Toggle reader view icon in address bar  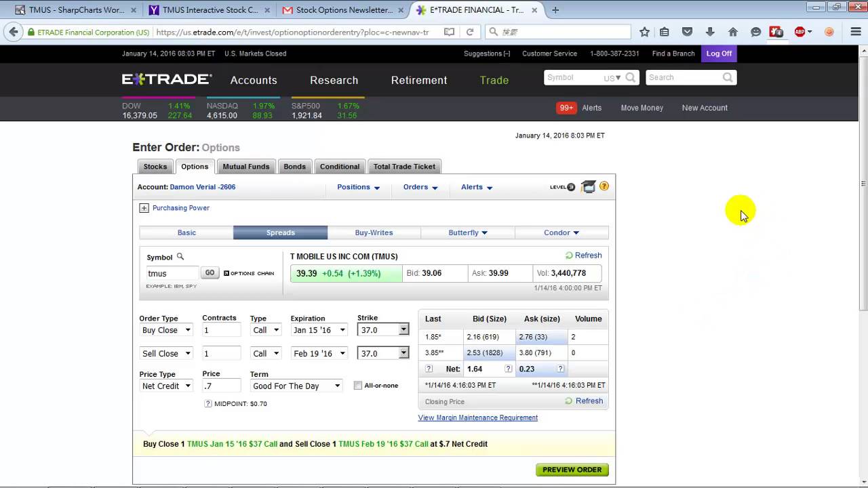(x=449, y=32)
